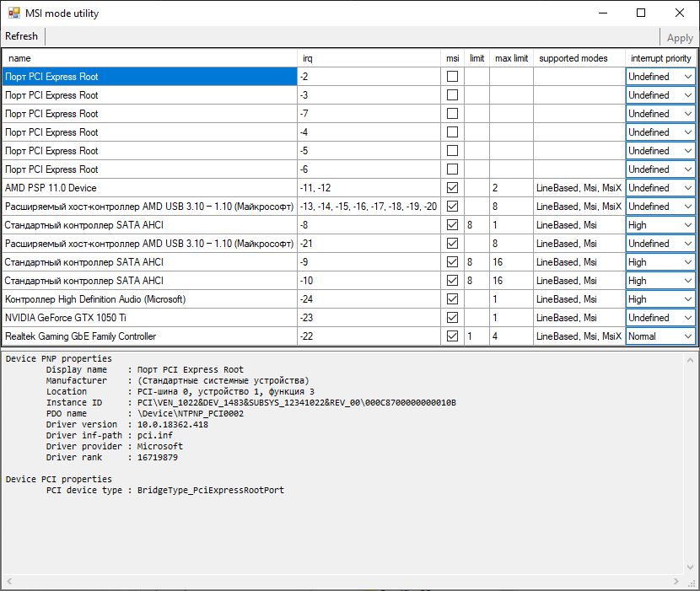This screenshot has width=700, height=591.
Task: Open interrupt priority dropdown for irq -4 row
Action: point(660,132)
